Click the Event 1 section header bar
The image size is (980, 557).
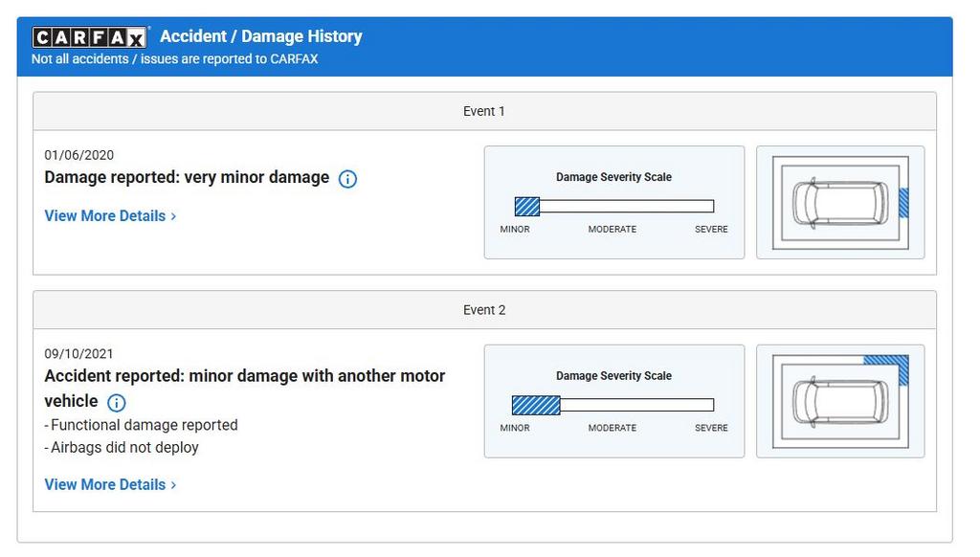[484, 111]
